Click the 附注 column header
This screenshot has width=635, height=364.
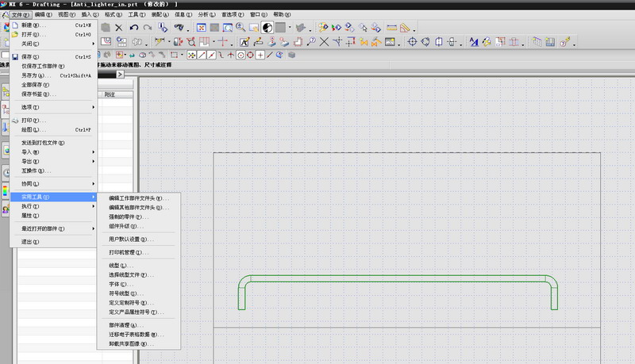pos(116,94)
